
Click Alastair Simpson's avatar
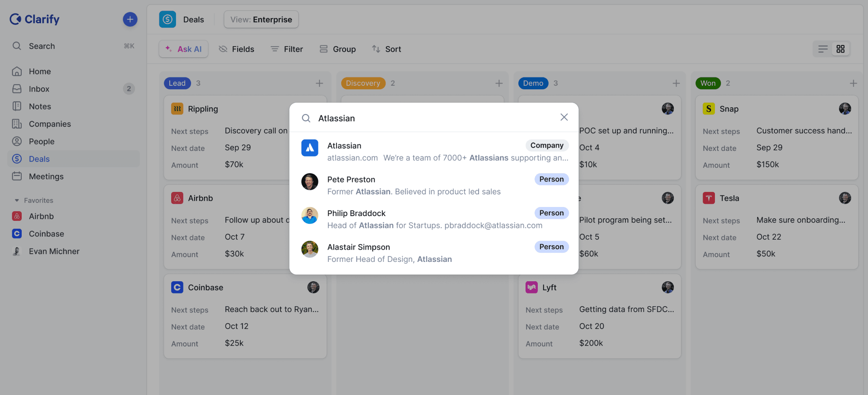tap(310, 249)
